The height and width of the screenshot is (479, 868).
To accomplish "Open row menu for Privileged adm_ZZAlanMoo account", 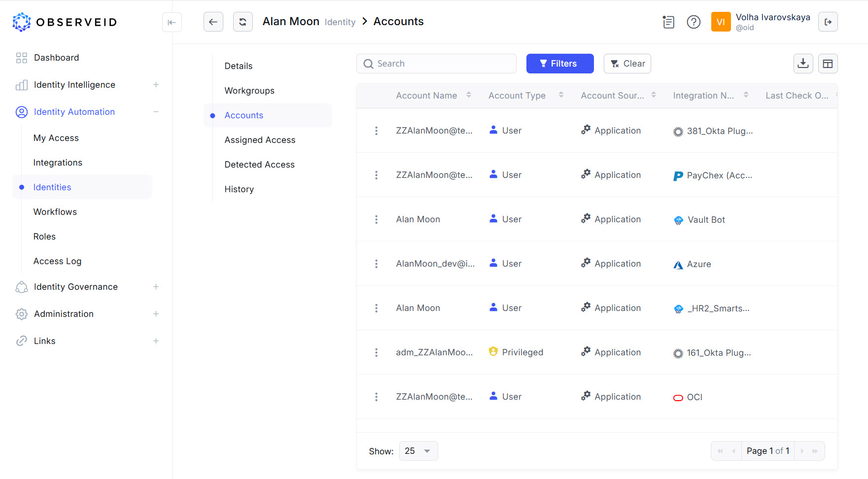I will pos(376,352).
